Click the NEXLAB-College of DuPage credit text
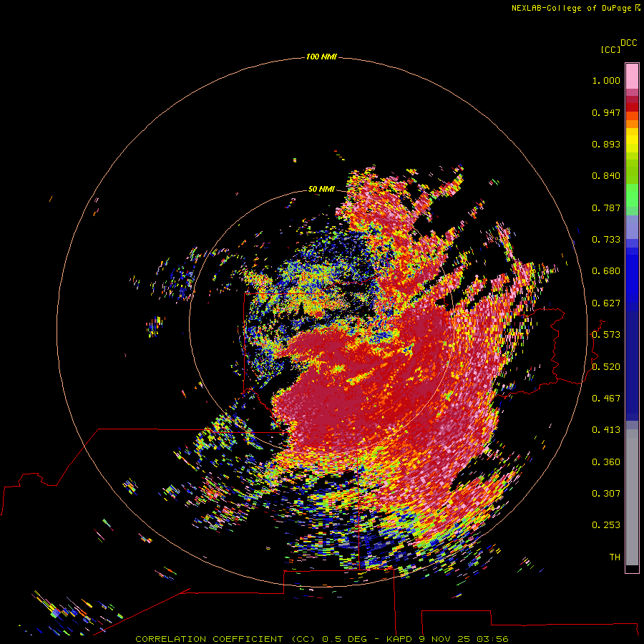 (x=571, y=8)
